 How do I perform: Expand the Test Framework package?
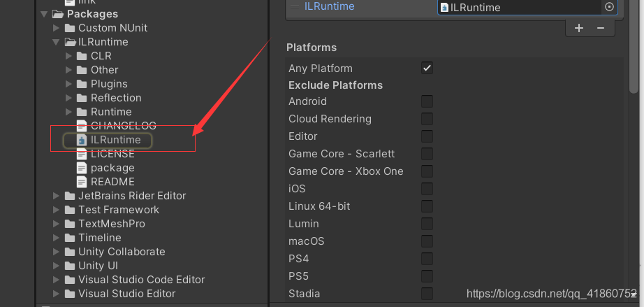pos(57,210)
